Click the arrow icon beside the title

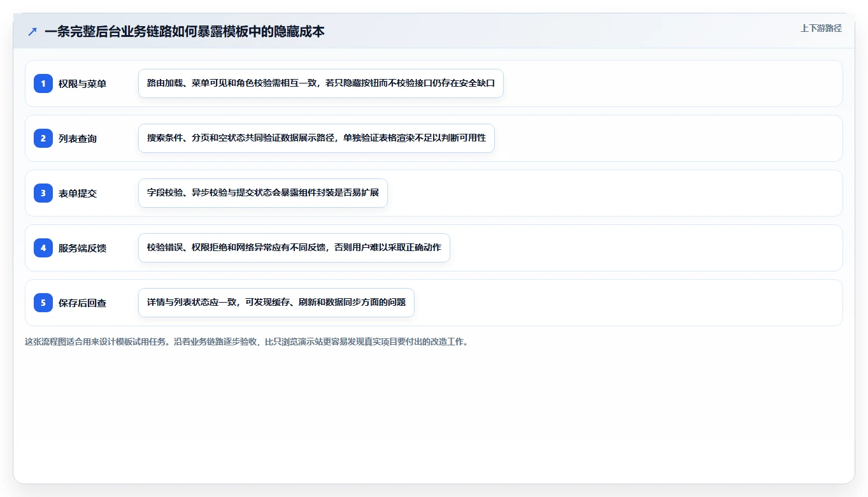pos(32,31)
